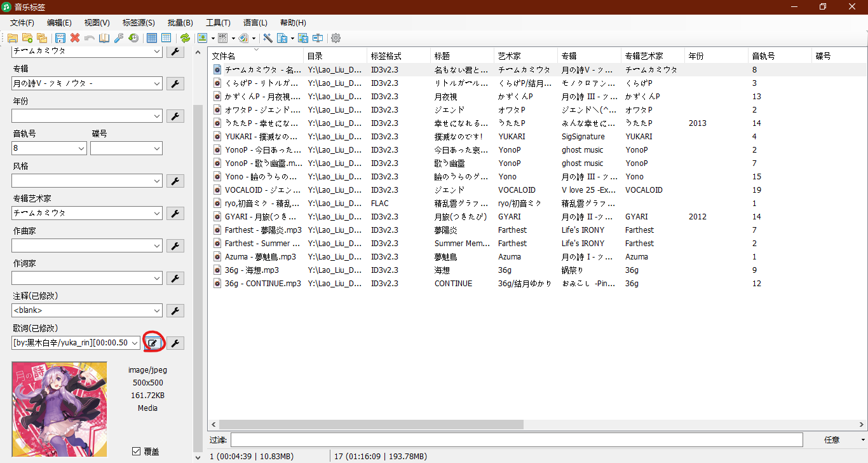
Task: Open the 标签源(S) menu
Action: (x=139, y=23)
